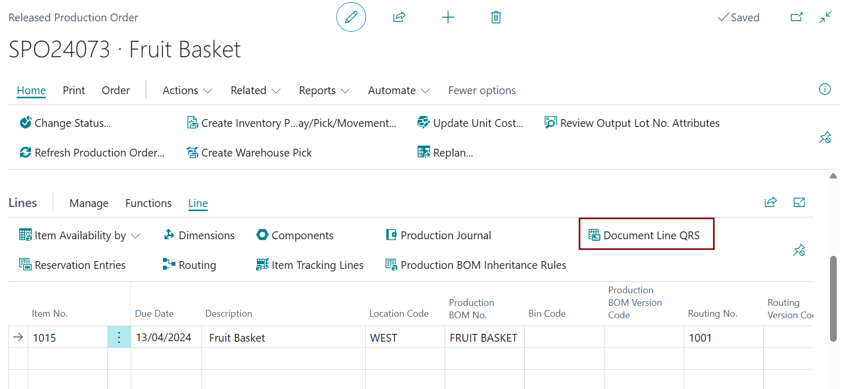This screenshot has height=389, width=868.
Task: Click the Location Code cell WEST
Action: pos(405,338)
